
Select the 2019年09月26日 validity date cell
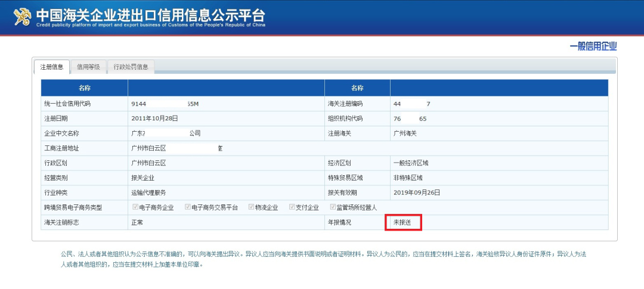416,192
